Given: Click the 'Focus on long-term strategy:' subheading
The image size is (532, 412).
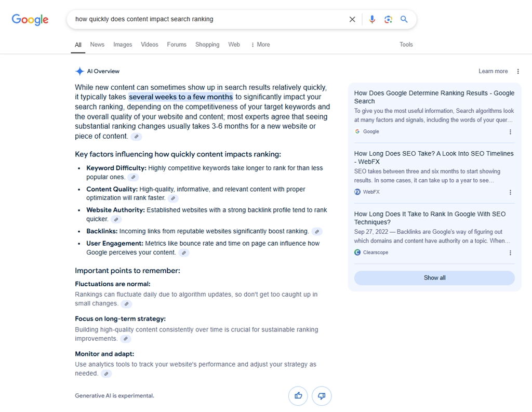Looking at the screenshot, I should point(121,319).
